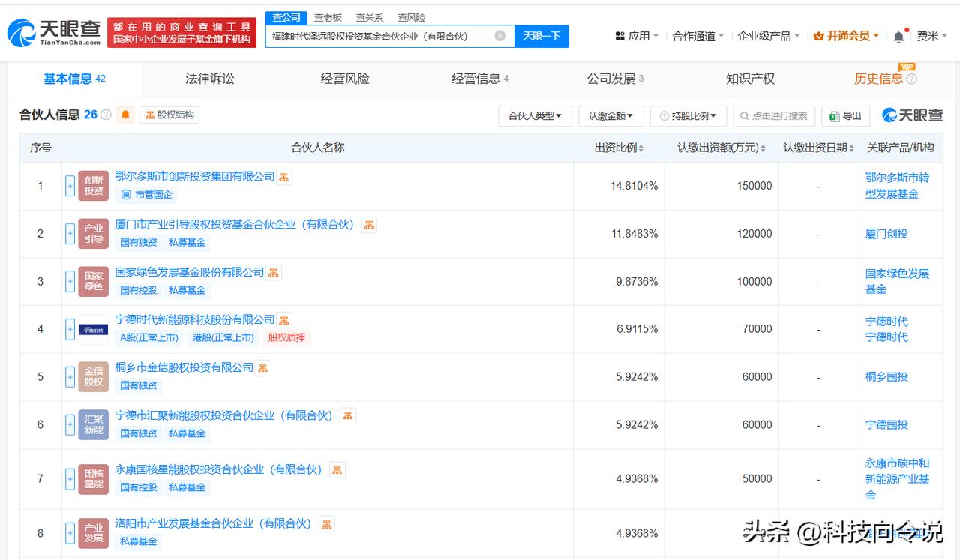Open the notifications bell in the top bar
Screen dimensions: 960x560
[x=899, y=36]
